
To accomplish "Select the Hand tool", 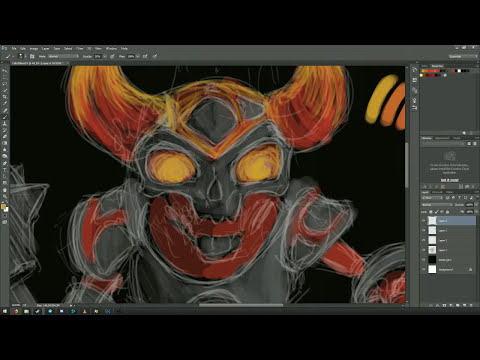I will coord(5,190).
